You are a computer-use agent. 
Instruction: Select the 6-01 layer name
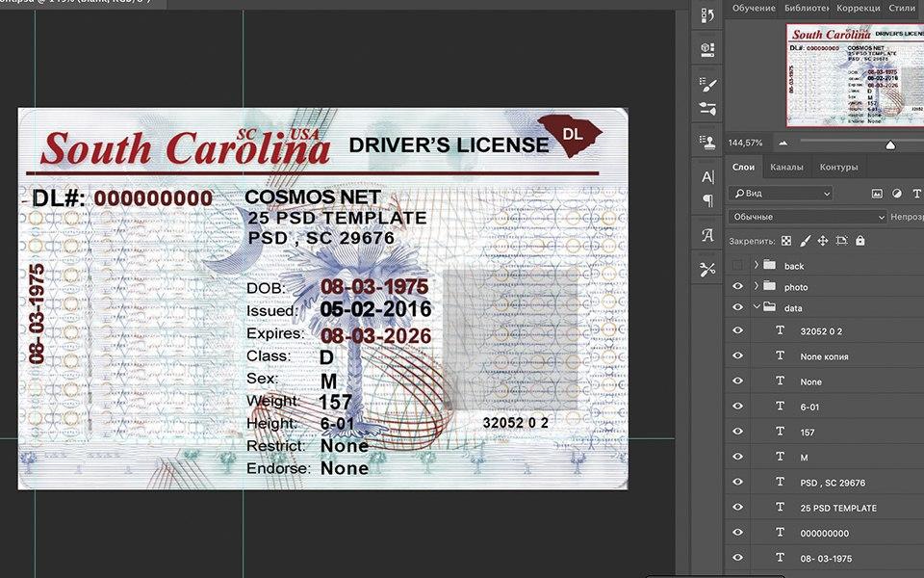coord(809,407)
